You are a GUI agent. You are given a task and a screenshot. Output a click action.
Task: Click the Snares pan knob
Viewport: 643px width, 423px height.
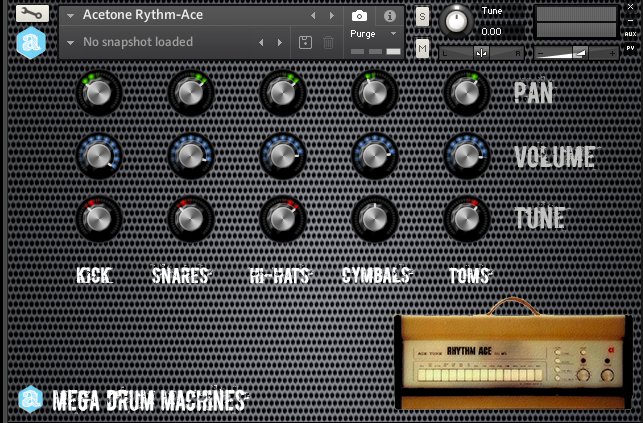point(191,93)
